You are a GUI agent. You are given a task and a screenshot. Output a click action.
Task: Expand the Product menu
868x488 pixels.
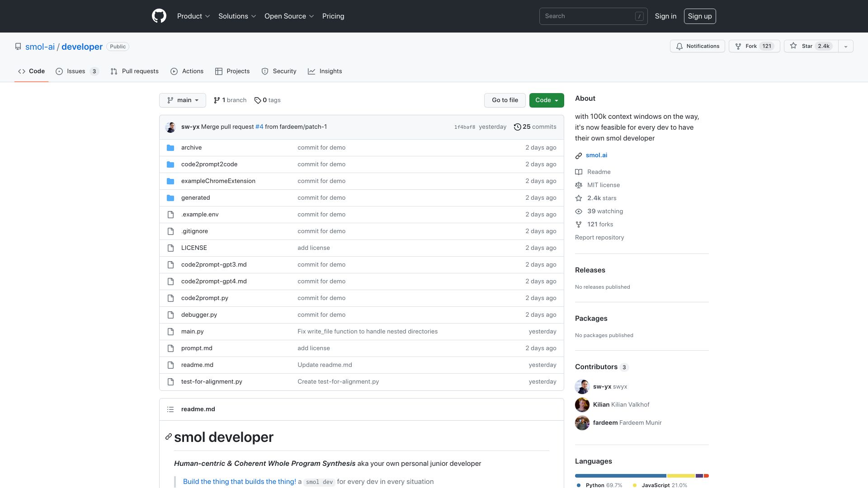tap(193, 16)
